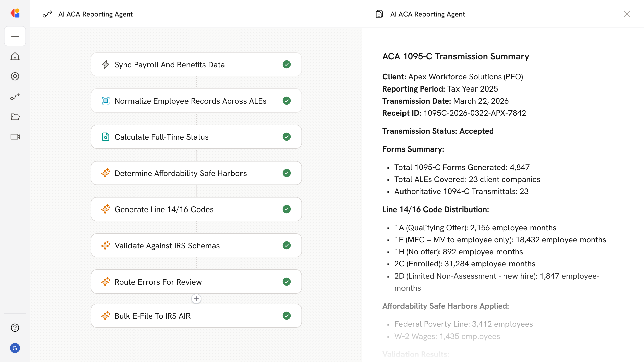
Task: Select the Validate Against IRS Schemas step
Action: 167,246
